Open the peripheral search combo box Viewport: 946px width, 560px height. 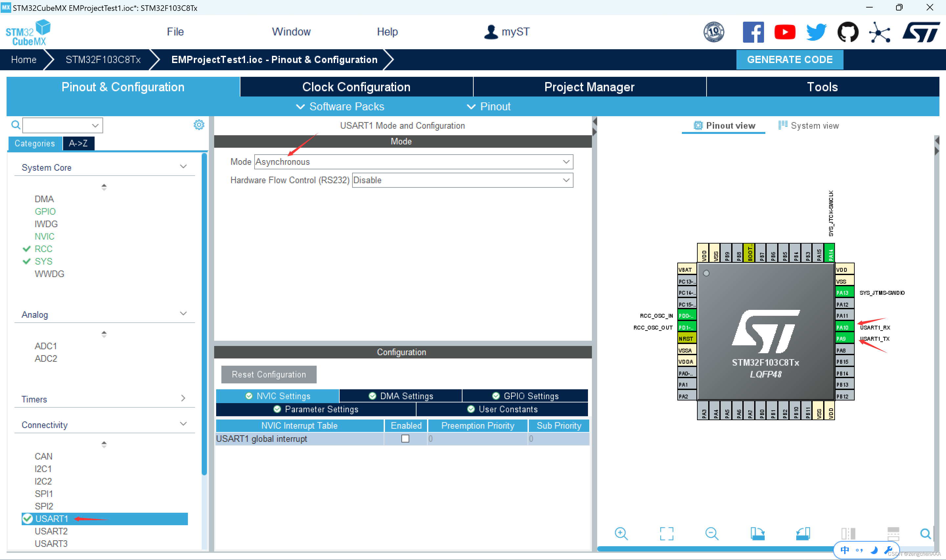click(x=62, y=125)
